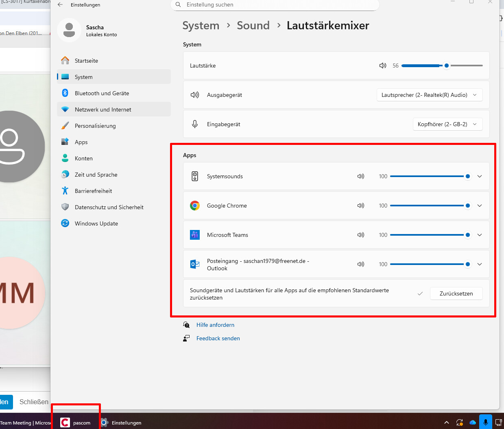Mute Microsoft Teams volume
The width and height of the screenshot is (504, 429).
click(x=360, y=235)
